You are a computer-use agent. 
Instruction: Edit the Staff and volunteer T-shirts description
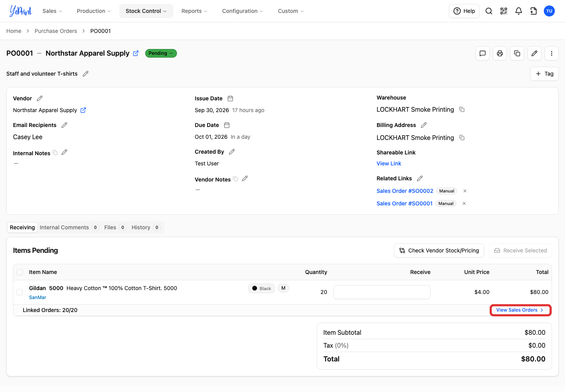pyautogui.click(x=86, y=74)
